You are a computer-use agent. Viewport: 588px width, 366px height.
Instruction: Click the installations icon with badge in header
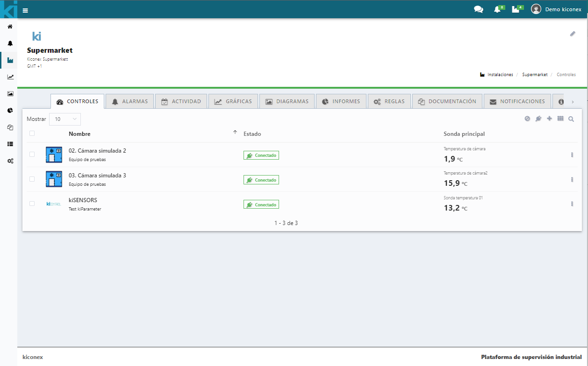coord(516,9)
